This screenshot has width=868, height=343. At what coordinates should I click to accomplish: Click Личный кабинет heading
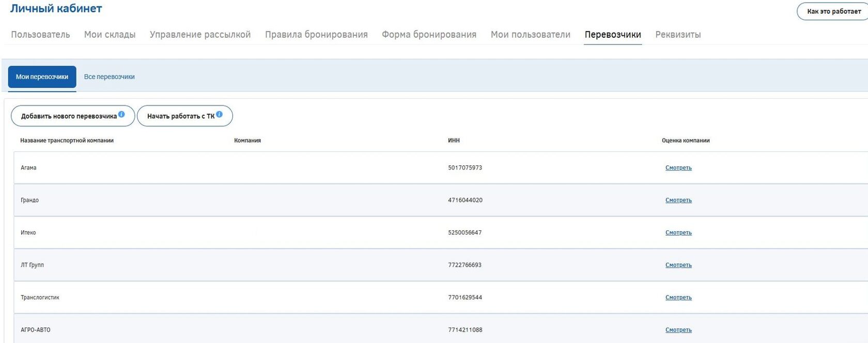tap(56, 8)
